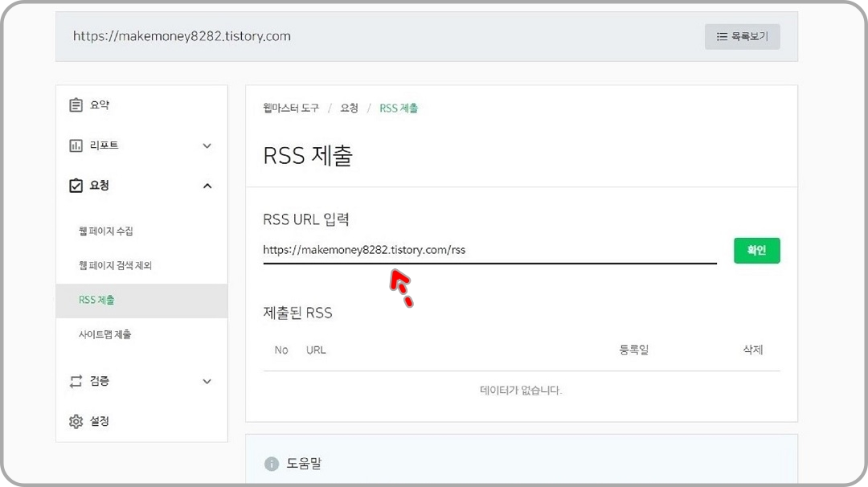Image resolution: width=868 pixels, height=487 pixels.
Task: Open the 설정 gear icon
Action: coord(76,421)
